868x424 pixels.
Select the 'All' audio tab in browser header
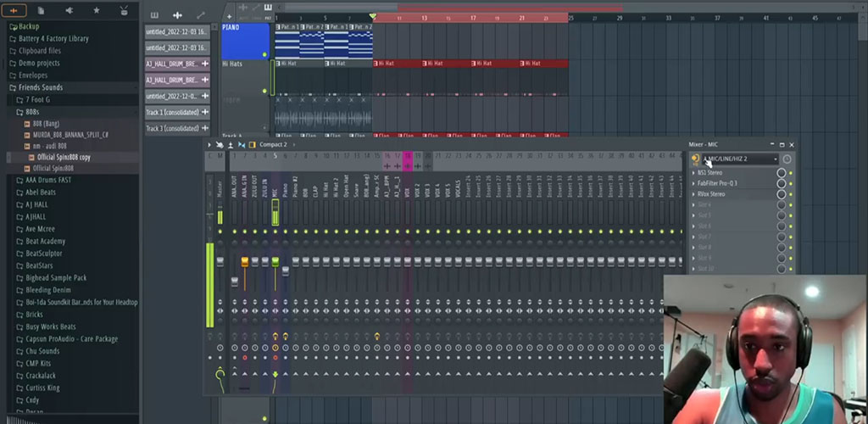14,10
